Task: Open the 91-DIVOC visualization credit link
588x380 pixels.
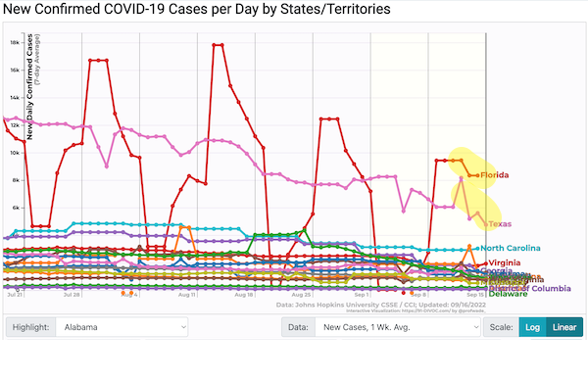Action: click(x=416, y=310)
